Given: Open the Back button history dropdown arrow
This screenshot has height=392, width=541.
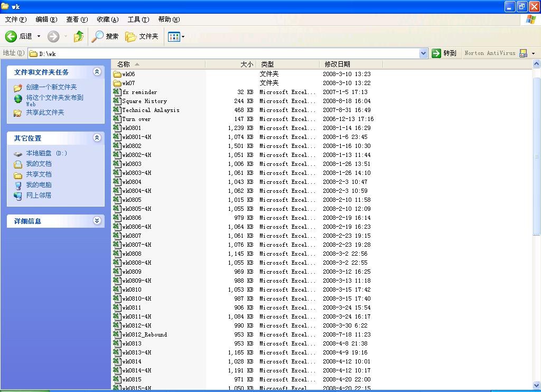Looking at the screenshot, I should click(x=39, y=36).
